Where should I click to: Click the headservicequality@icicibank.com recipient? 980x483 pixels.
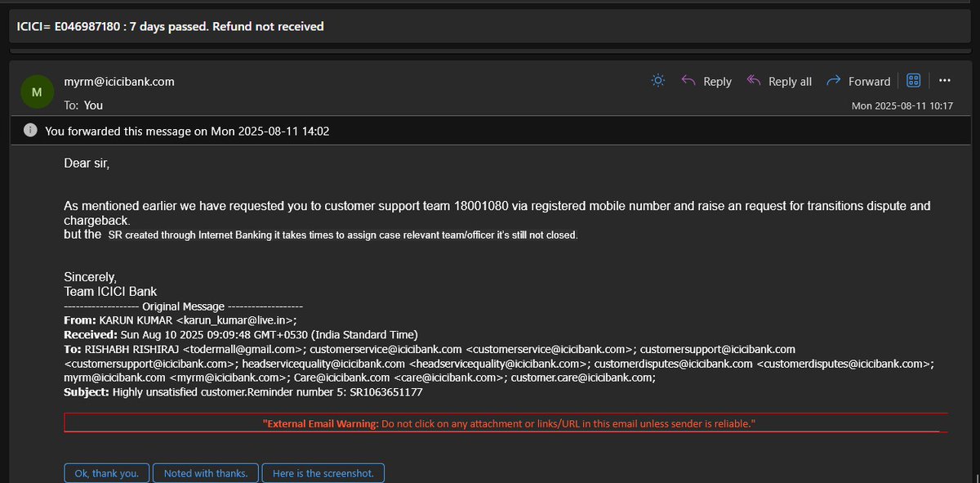click(x=497, y=364)
